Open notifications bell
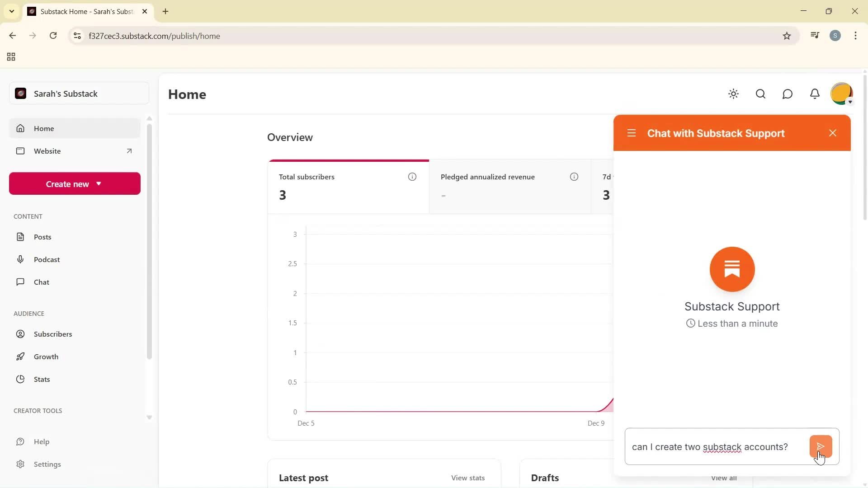 point(815,94)
